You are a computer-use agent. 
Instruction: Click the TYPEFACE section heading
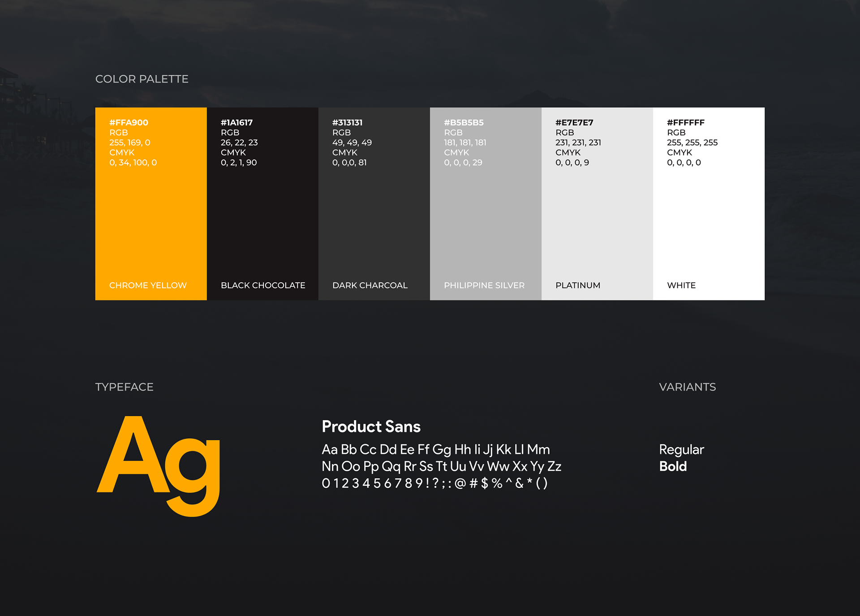pos(124,387)
